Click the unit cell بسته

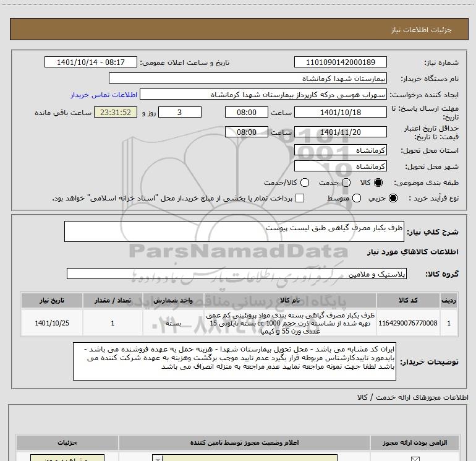[x=173, y=323]
